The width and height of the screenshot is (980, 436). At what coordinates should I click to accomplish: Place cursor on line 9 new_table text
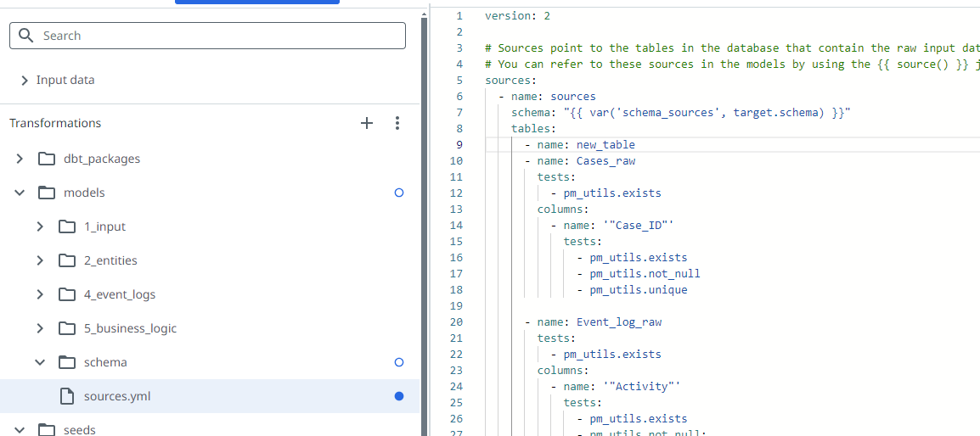pyautogui.click(x=605, y=144)
